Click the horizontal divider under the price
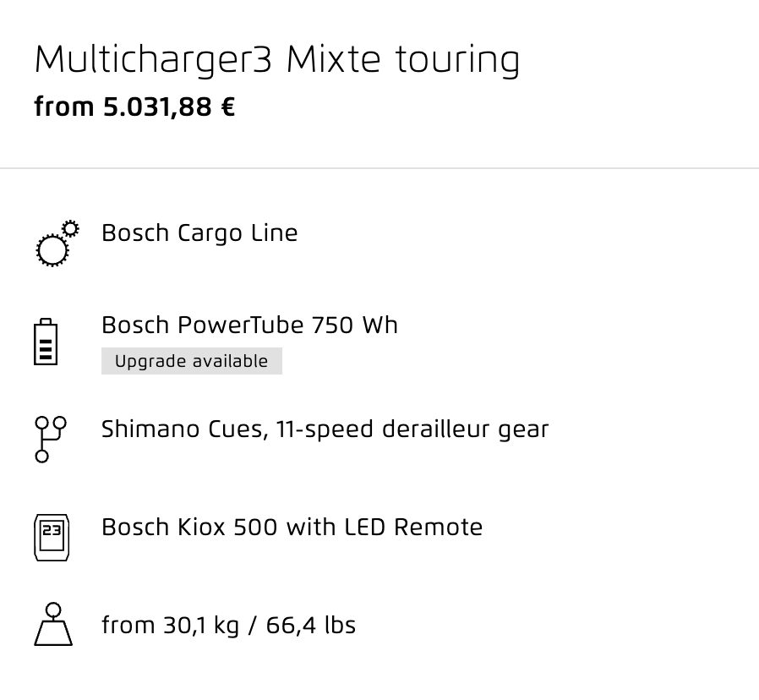Image resolution: width=759 pixels, height=700 pixels. coord(379,168)
